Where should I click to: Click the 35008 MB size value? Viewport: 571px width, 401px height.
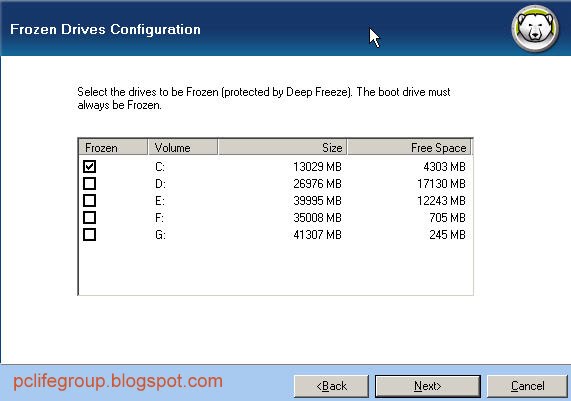click(318, 218)
